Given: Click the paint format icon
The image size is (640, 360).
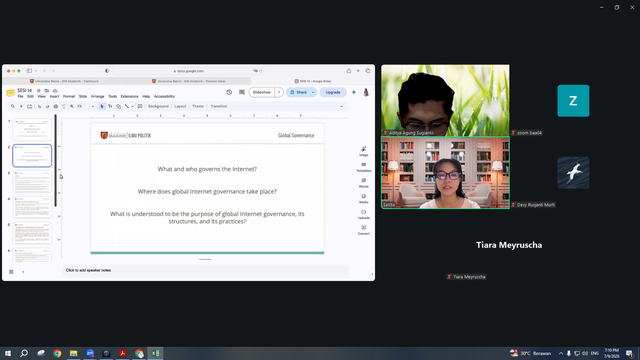Looking at the screenshot, I should click(x=64, y=106).
